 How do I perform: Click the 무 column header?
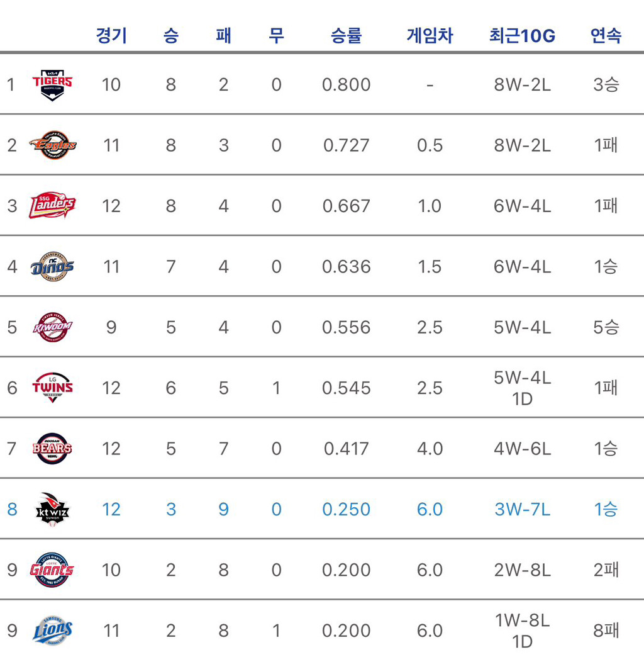pos(276,35)
